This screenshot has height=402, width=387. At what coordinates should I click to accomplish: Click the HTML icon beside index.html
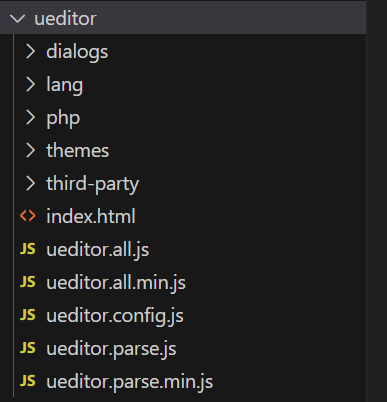tap(28, 216)
